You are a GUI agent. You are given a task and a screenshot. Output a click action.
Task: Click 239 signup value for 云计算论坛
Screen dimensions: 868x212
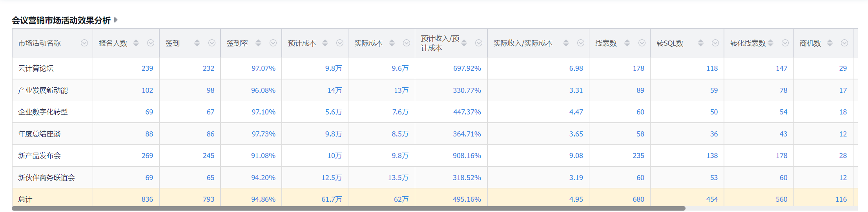(x=147, y=68)
